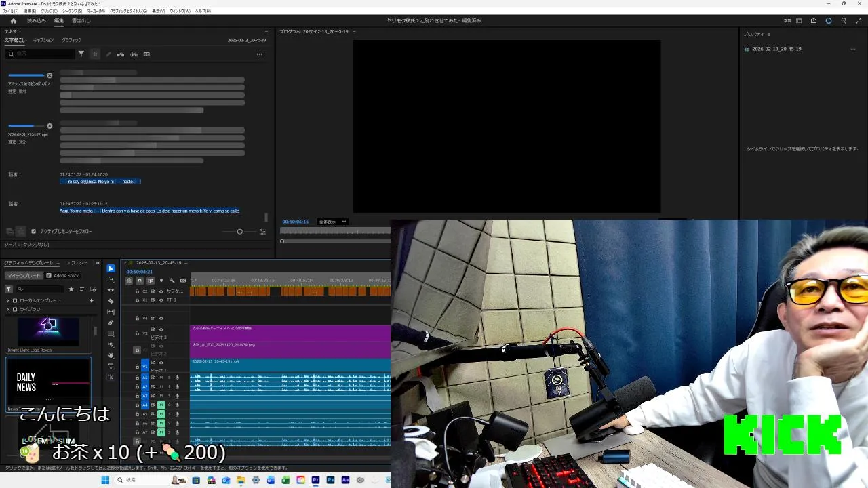Target the V1 source patch button
868x488 pixels.
pos(144,367)
